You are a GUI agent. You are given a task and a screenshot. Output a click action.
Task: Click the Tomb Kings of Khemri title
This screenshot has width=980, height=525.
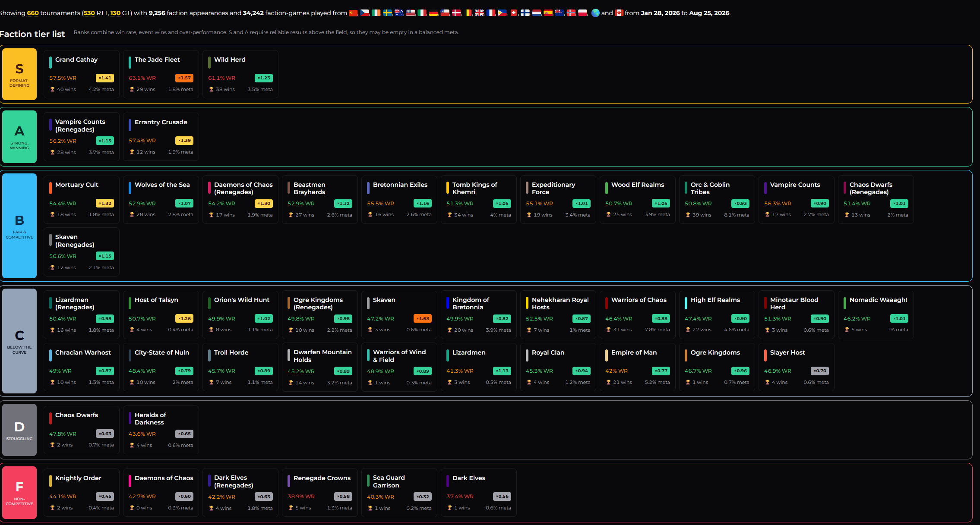pyautogui.click(x=475, y=188)
